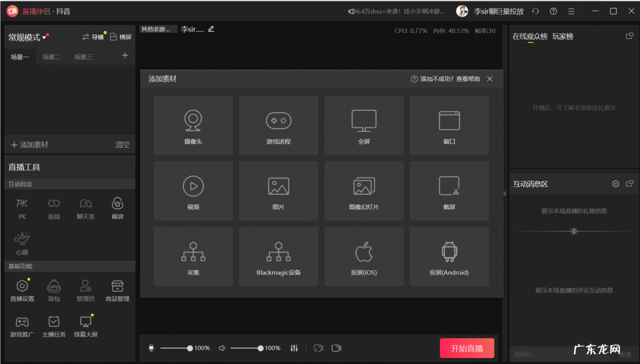Switch to 横屏 landscape orientation
The width and height of the screenshot is (640, 364).
[x=120, y=36]
